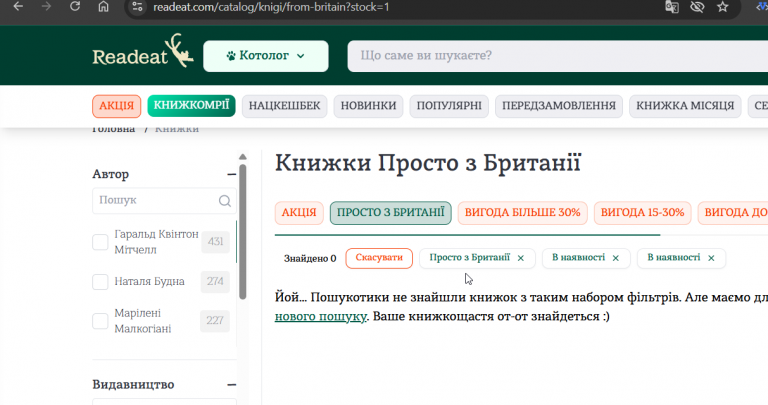The width and height of the screenshot is (768, 405).
Task: Click the Головна breadcrumb link
Action: [113, 129]
